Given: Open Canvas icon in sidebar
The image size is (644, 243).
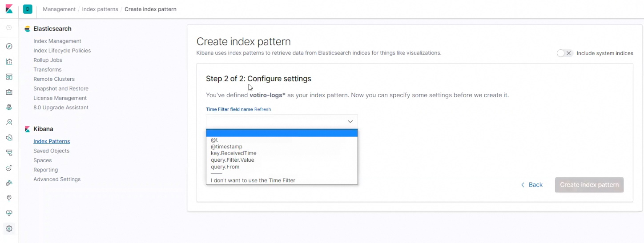Looking at the screenshot, I should tap(9, 92).
